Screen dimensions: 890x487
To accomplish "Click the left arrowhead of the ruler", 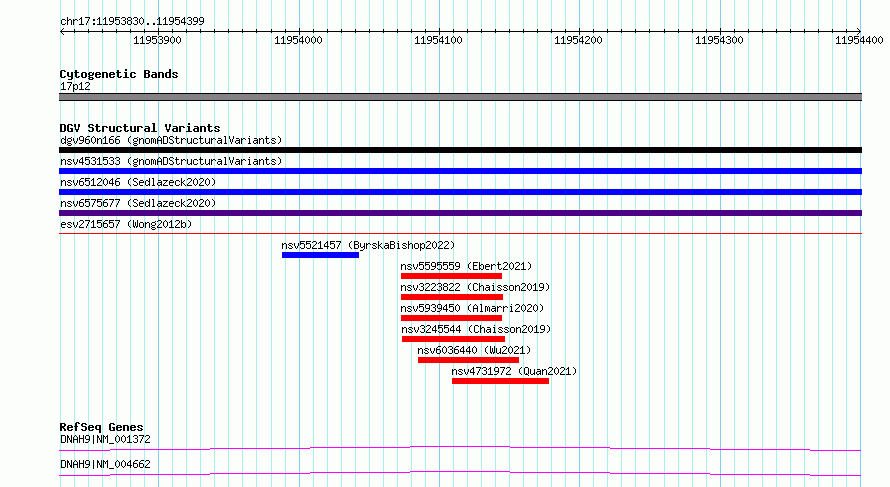I will [x=62, y=31].
